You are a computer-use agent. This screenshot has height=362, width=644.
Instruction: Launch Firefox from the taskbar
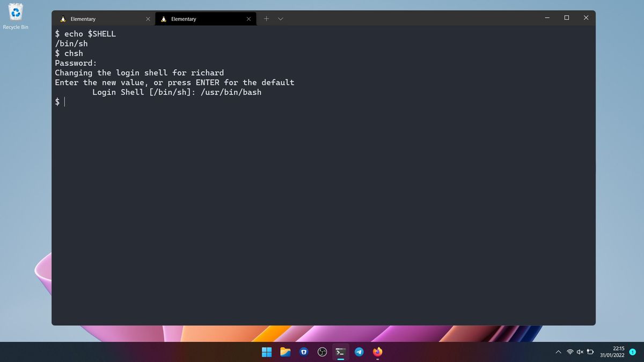[377, 352]
